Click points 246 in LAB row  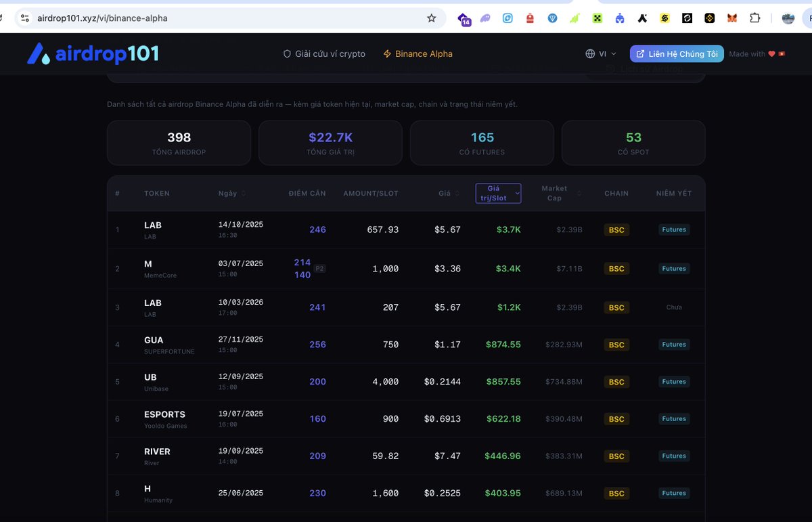[317, 230]
